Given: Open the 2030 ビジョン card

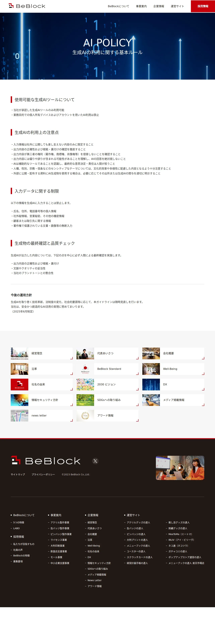Looking at the screenshot, I should point(107,385).
